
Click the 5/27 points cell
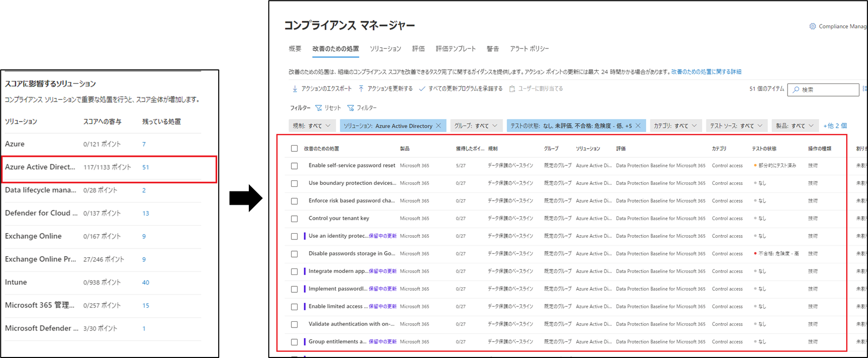click(x=460, y=166)
